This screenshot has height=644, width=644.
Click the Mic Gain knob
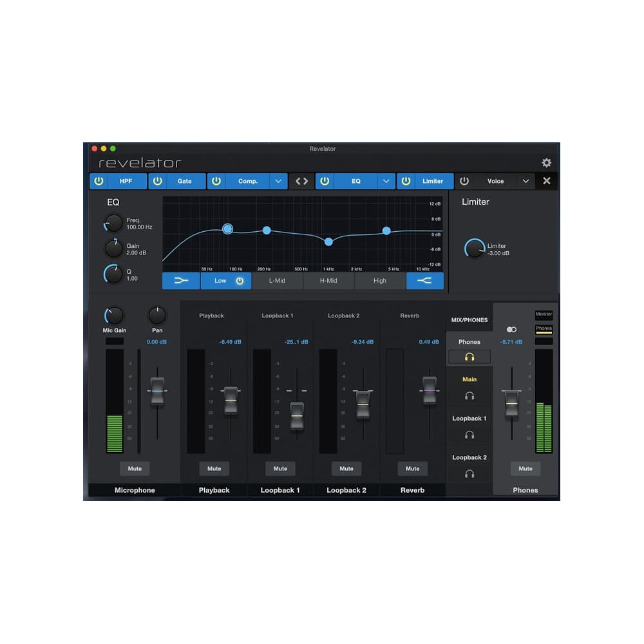tap(114, 316)
